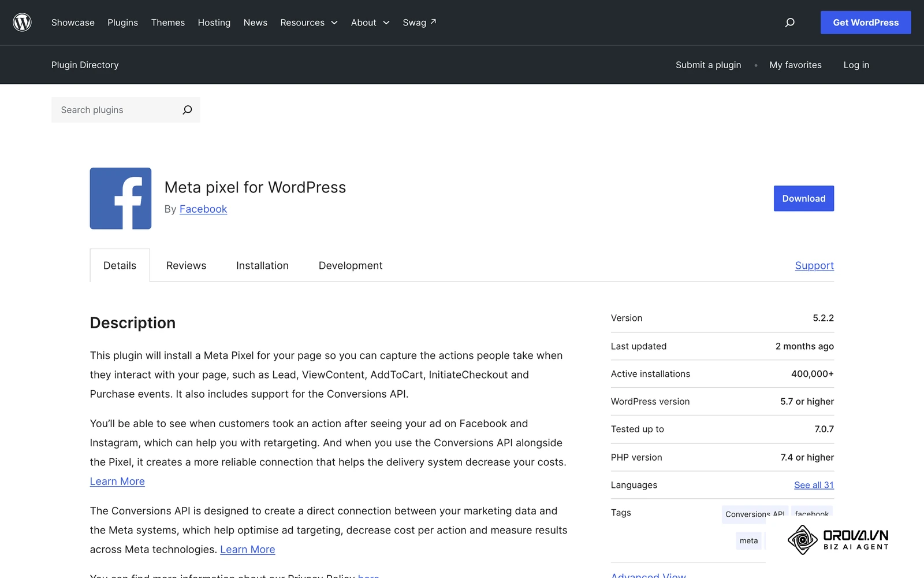The width and height of the screenshot is (924, 578).
Task: Open the Showcase menu item
Action: (x=73, y=23)
